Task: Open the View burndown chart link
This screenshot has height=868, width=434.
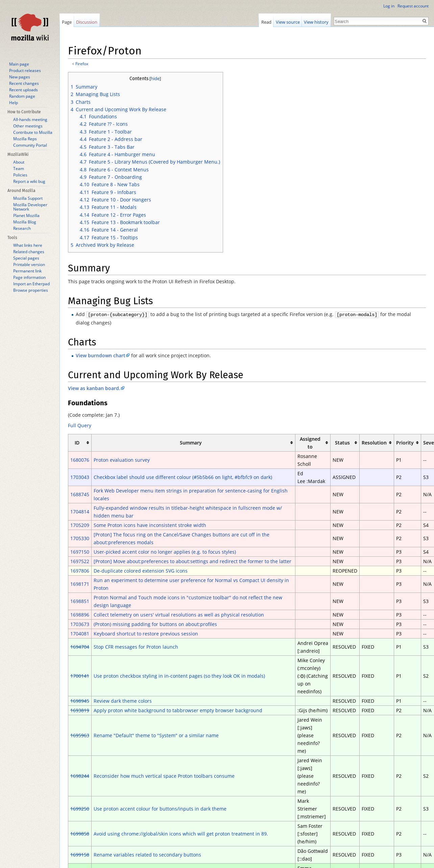Action: [102, 356]
